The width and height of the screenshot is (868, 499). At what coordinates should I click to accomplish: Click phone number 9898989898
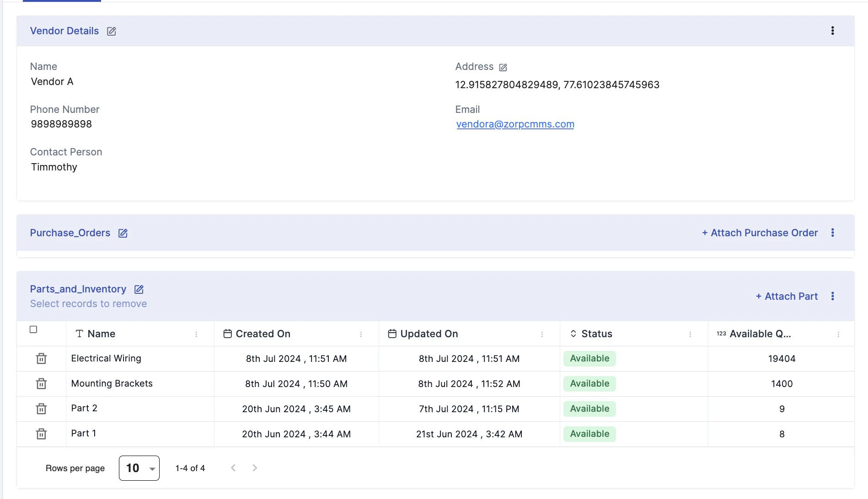coord(61,124)
